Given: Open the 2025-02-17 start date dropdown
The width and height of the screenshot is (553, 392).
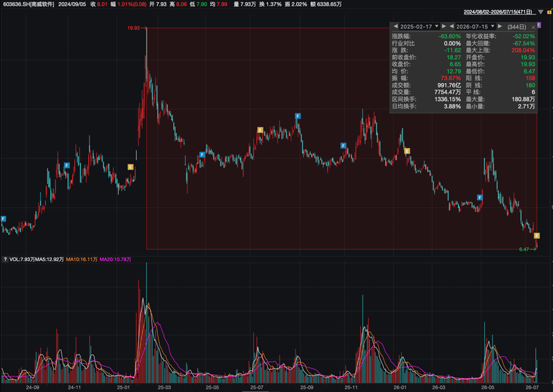Looking at the screenshot, I should click(x=437, y=26).
